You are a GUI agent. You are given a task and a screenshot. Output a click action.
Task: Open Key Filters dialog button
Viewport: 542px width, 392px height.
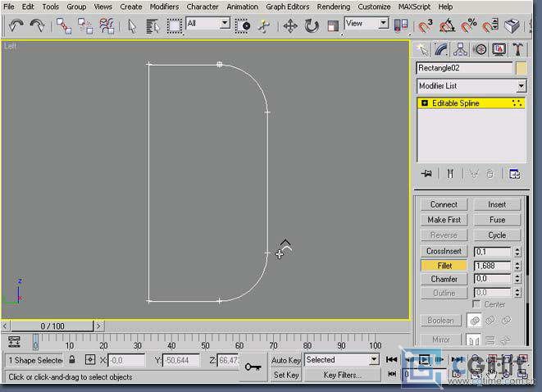342,375
